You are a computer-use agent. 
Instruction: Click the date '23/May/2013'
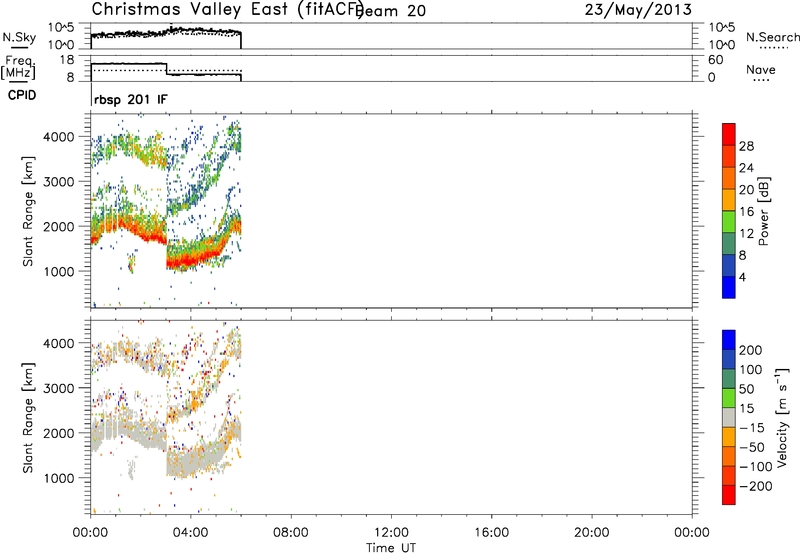638,10
